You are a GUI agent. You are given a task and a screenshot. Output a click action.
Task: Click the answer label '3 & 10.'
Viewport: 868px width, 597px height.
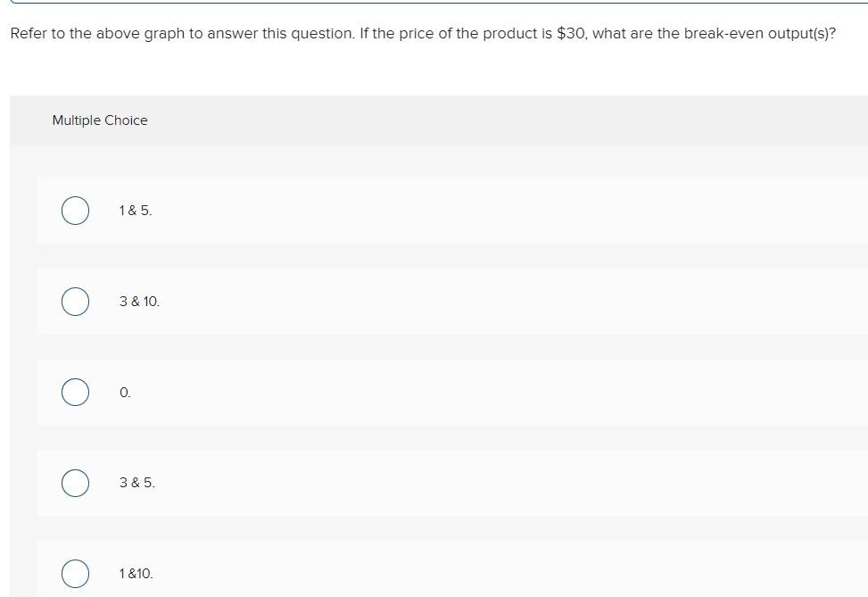coord(139,302)
